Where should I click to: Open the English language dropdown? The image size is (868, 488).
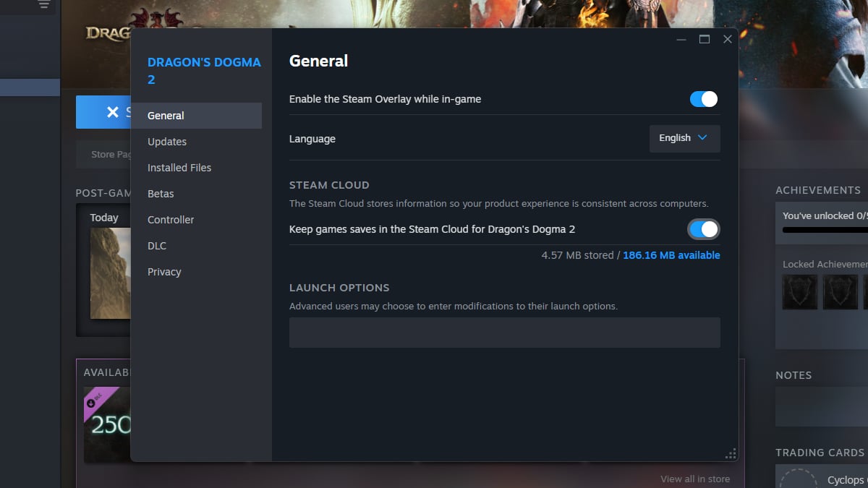click(x=684, y=138)
